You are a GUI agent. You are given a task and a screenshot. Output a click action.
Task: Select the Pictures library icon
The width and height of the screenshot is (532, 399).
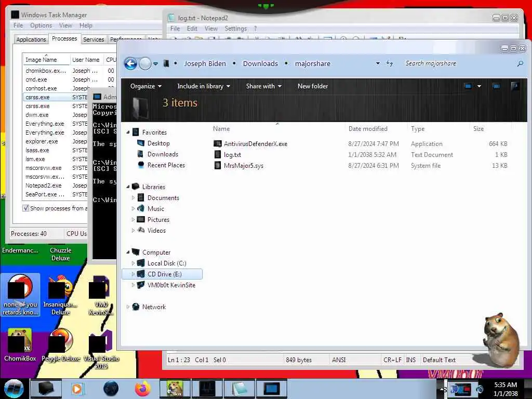click(141, 219)
